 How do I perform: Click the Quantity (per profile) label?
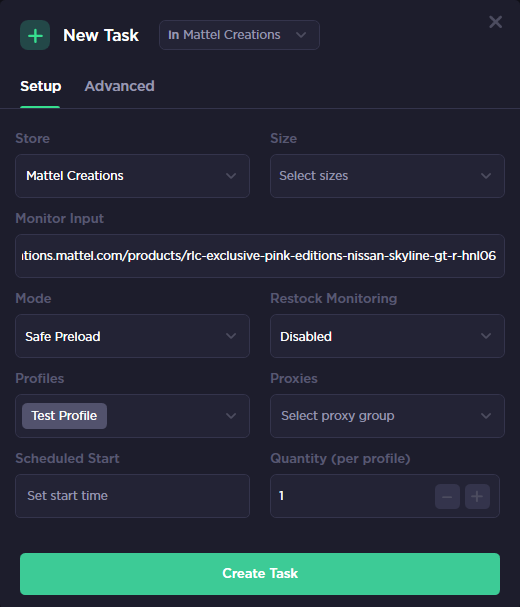[x=340, y=458]
